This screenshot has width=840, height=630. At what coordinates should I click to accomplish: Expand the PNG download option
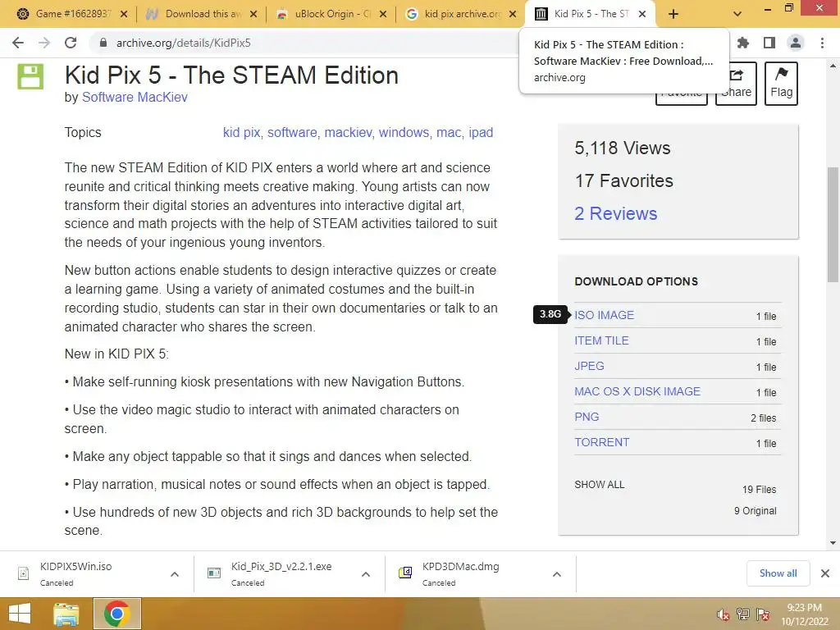tap(587, 417)
